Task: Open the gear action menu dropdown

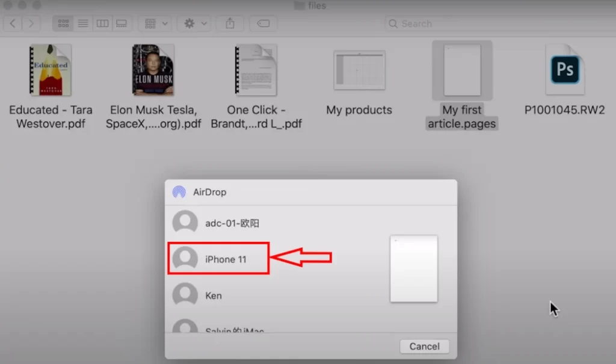Action: (196, 23)
